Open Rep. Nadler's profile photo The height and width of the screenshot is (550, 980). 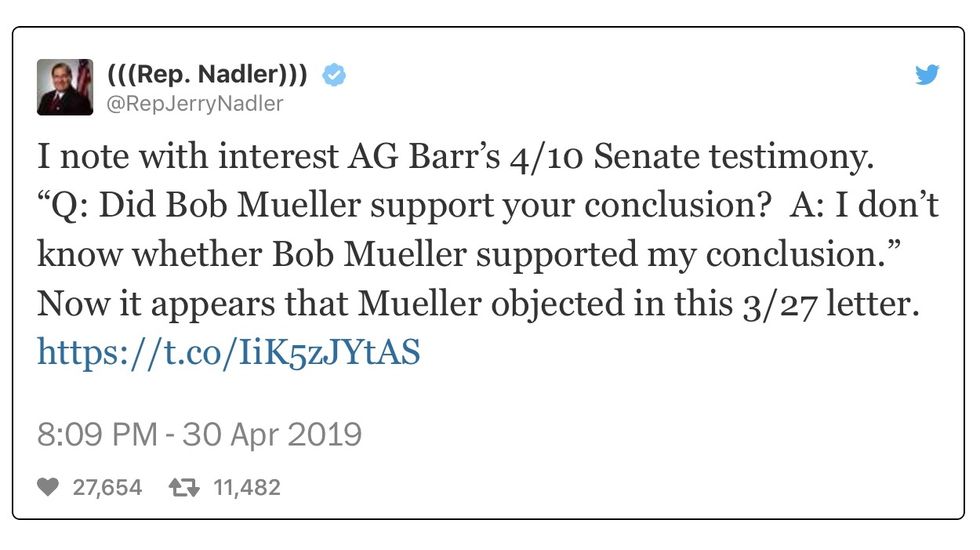pos(64,87)
